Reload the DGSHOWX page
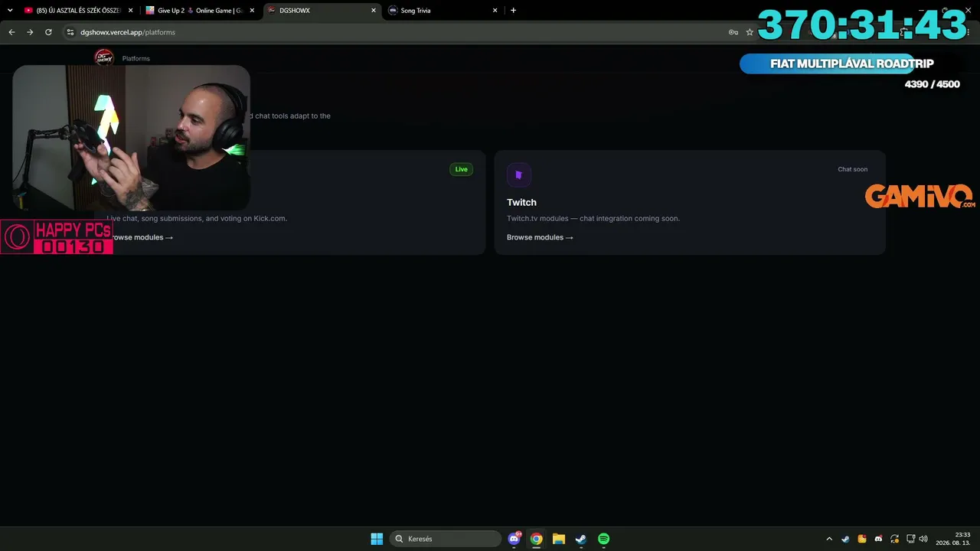Screen dimensions: 980x551 (48, 32)
